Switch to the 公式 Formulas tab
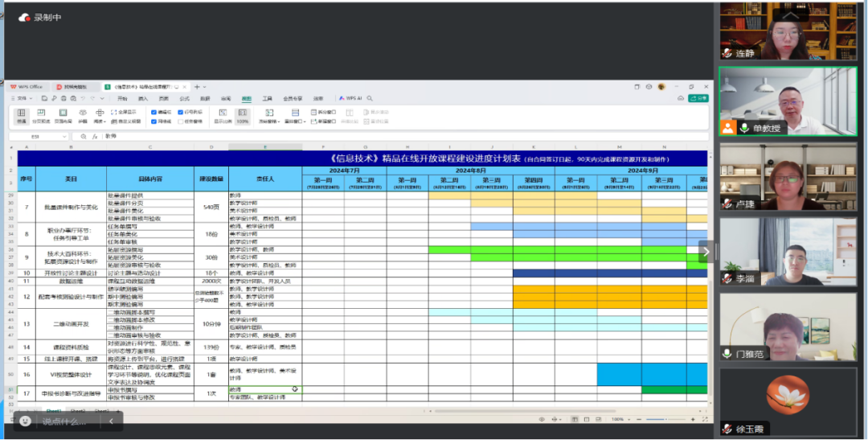The image size is (868, 440). pos(185,98)
